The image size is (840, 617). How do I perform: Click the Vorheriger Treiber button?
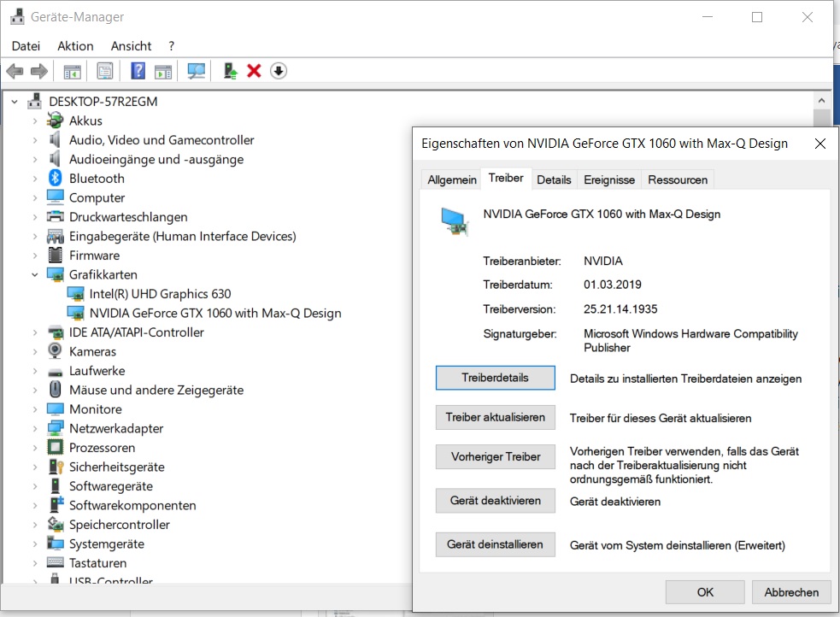tap(495, 457)
